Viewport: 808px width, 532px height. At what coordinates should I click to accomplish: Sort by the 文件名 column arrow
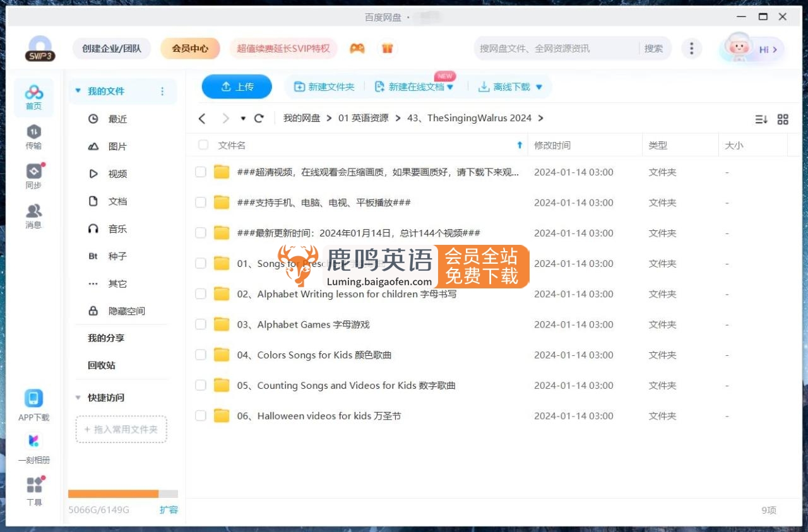click(520, 145)
